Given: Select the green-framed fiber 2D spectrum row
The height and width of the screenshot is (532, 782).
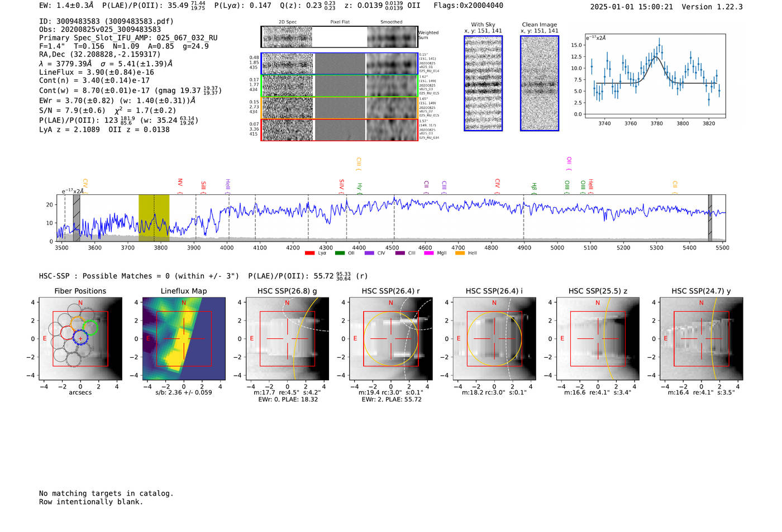Looking at the screenshot, I should tap(340, 86).
